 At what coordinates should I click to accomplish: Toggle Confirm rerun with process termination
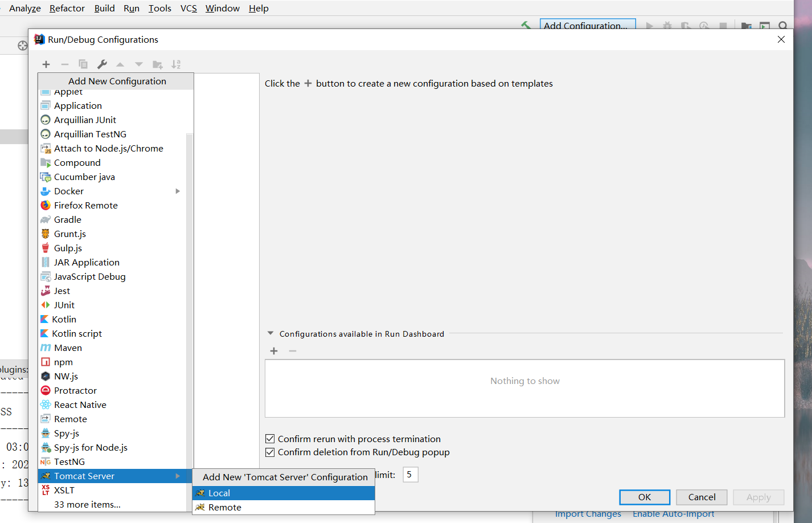click(270, 439)
